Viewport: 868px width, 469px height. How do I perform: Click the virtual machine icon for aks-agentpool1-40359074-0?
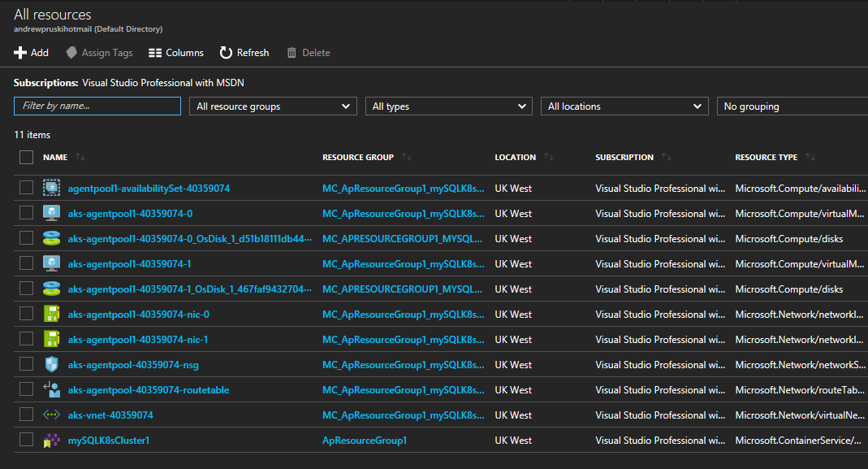(x=51, y=213)
